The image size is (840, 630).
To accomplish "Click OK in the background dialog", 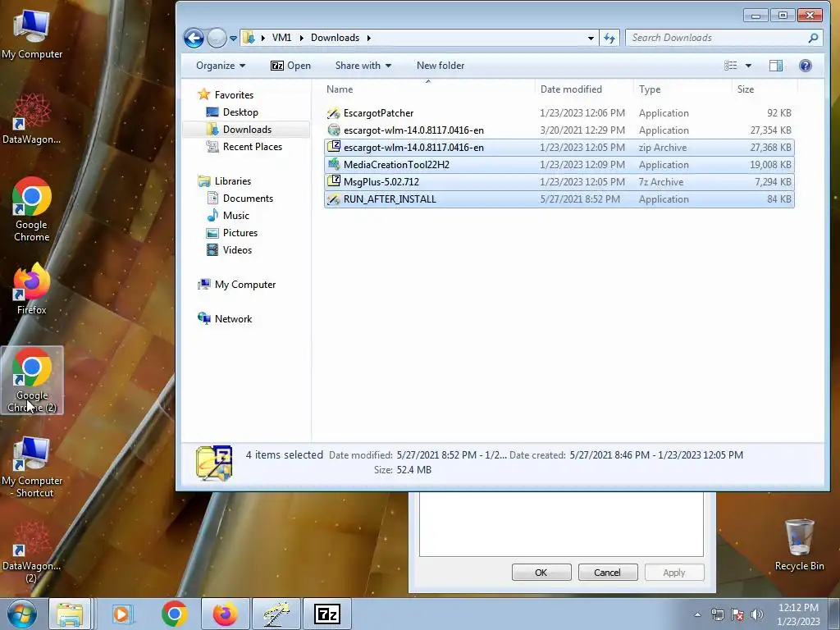I will coord(541,572).
